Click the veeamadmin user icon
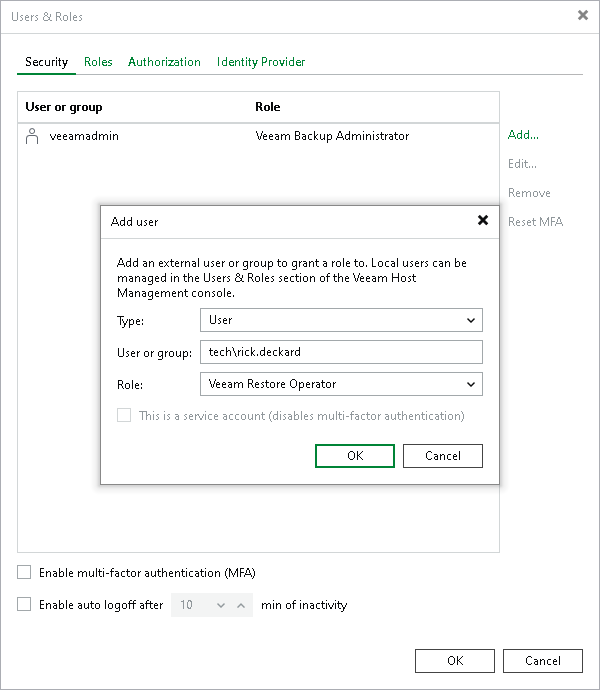Screen dimensions: 600x690 click(32, 136)
